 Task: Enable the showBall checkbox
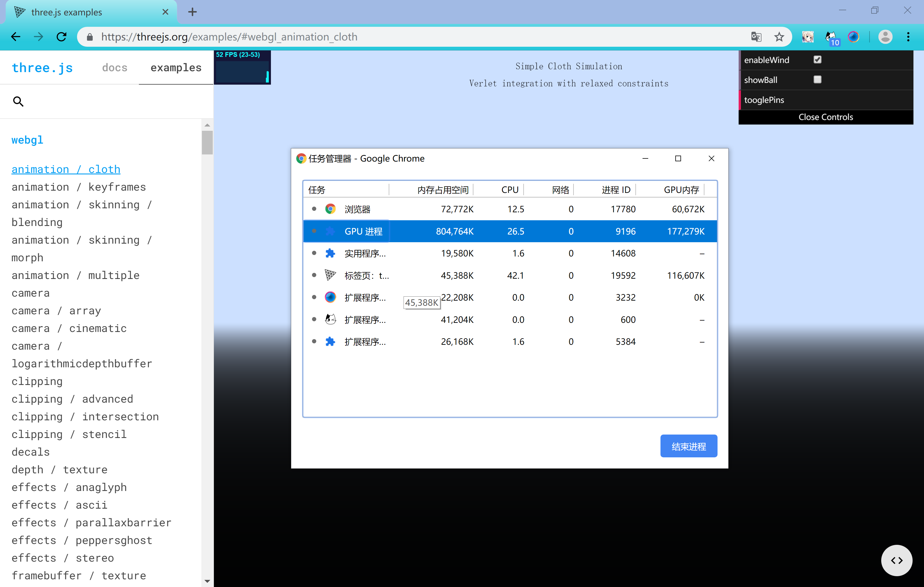817,80
